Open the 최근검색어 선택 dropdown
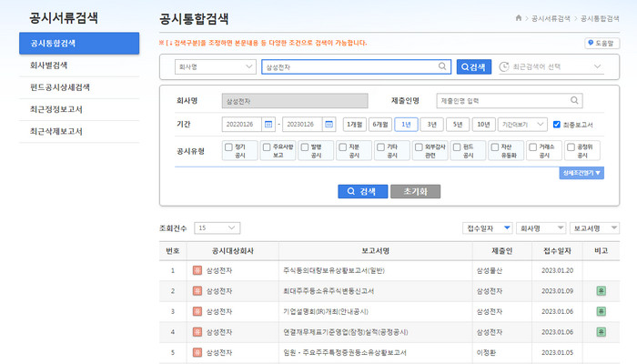 pyautogui.click(x=551, y=67)
